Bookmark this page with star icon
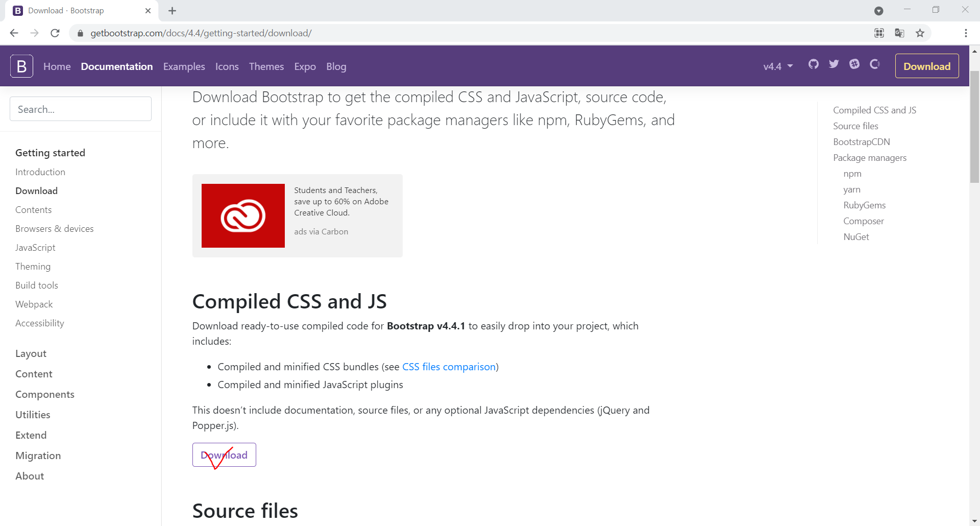Image resolution: width=980 pixels, height=526 pixels. click(920, 33)
